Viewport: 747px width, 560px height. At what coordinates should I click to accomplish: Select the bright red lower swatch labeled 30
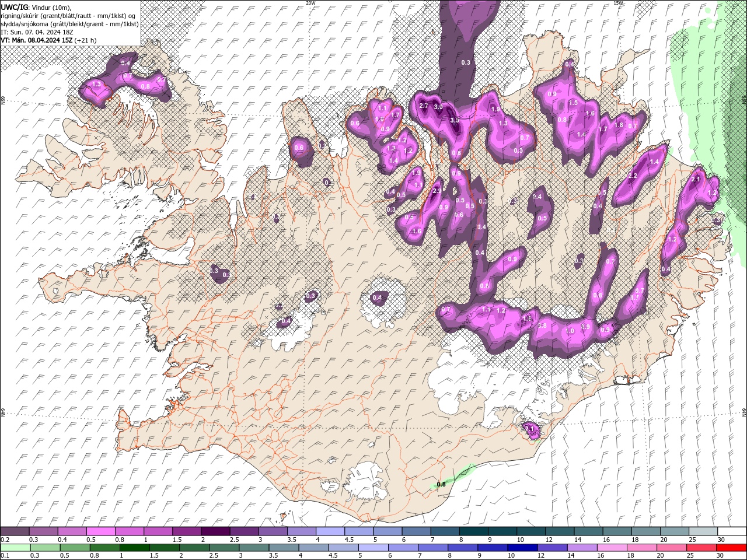pyautogui.click(x=732, y=548)
